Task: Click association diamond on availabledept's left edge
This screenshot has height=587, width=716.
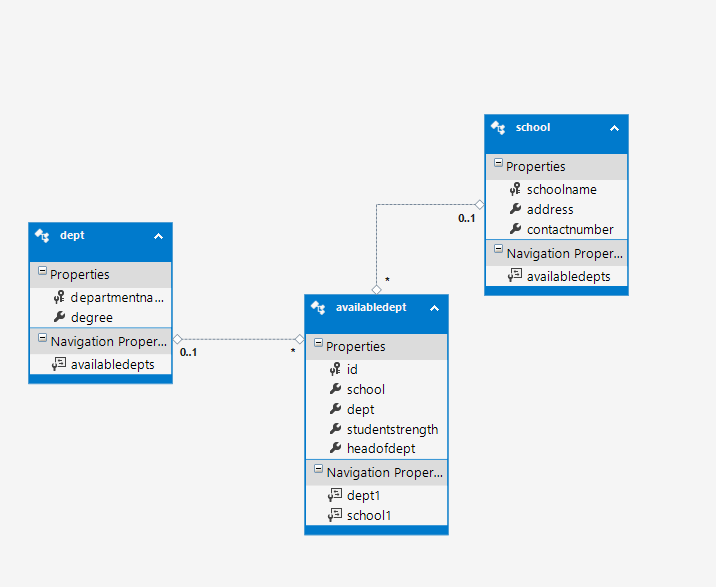Action: click(300, 339)
